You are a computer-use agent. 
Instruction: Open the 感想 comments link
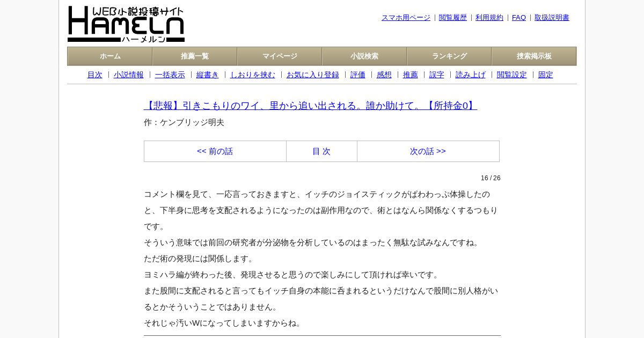click(x=384, y=75)
